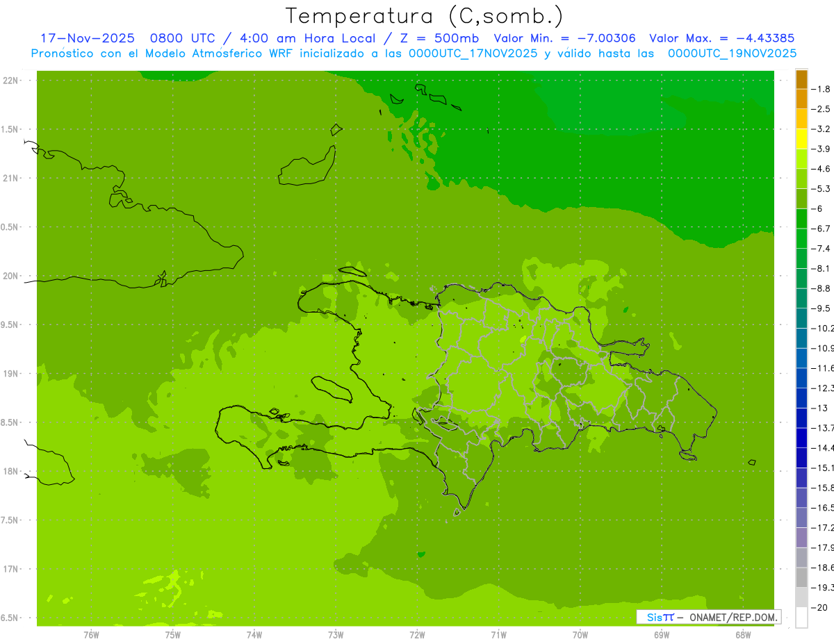Click the "19N" latitude label
The width and height of the screenshot is (834, 644).
pos(11,374)
